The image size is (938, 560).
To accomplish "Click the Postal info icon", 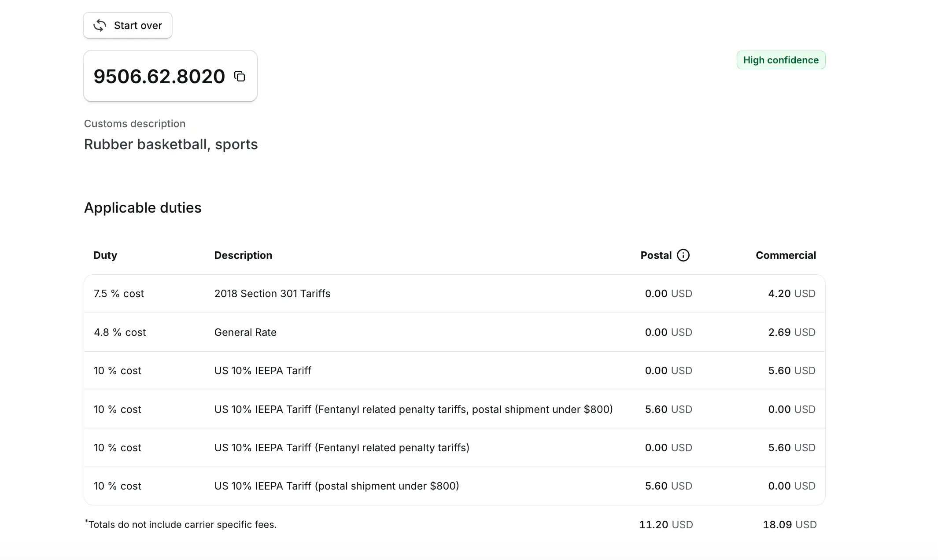I will 683,255.
